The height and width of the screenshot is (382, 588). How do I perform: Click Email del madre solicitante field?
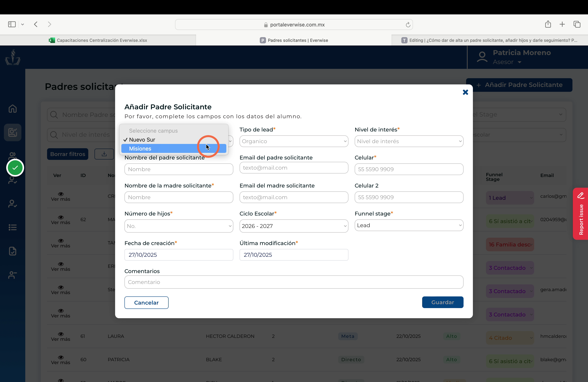click(294, 197)
